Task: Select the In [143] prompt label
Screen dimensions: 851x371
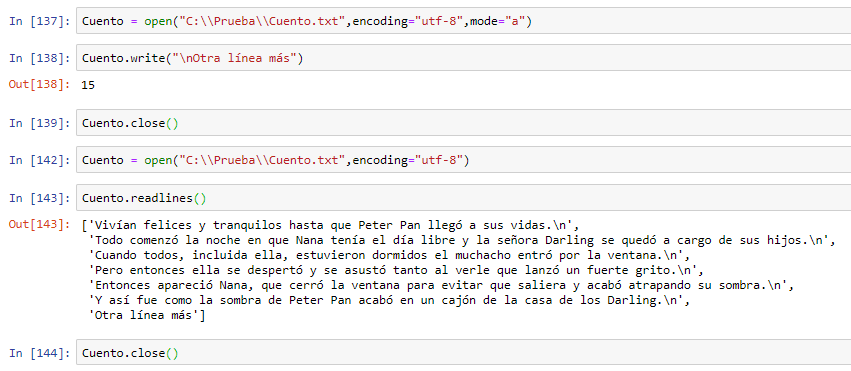Action: click(x=40, y=198)
